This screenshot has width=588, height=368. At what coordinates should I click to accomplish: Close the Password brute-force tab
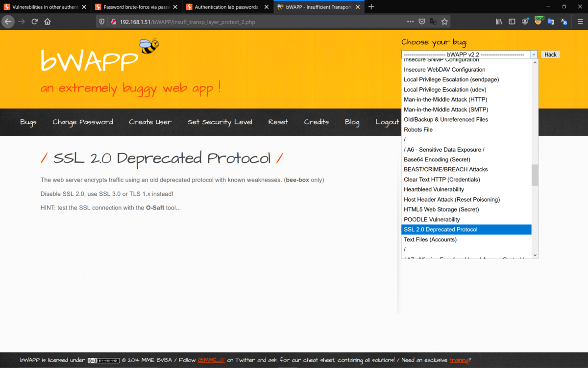(175, 7)
